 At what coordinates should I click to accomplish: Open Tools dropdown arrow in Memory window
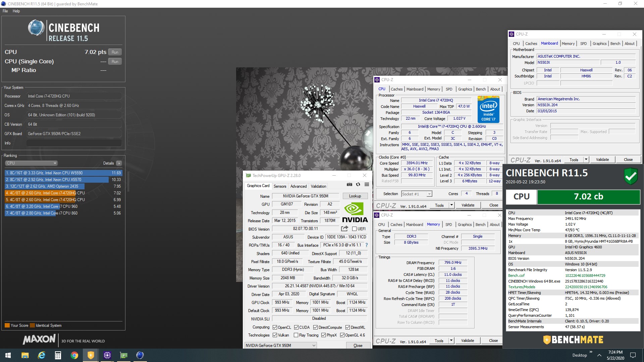pyautogui.click(x=451, y=341)
